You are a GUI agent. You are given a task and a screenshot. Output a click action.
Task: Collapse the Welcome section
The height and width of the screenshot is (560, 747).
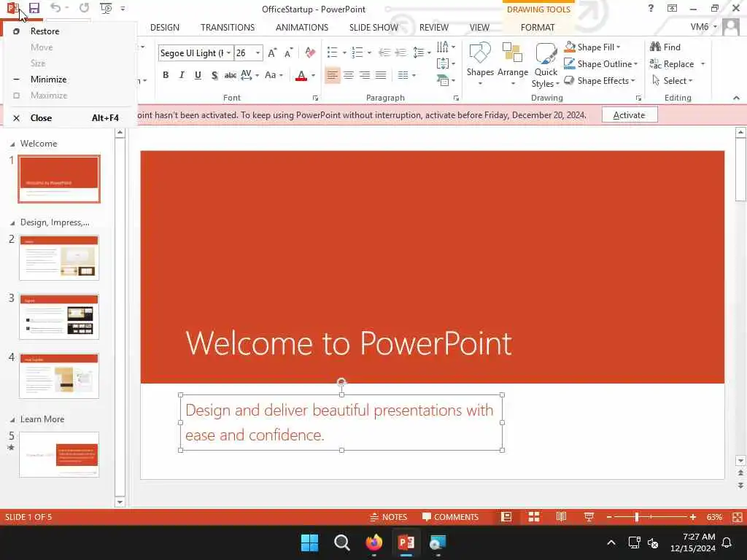point(12,144)
